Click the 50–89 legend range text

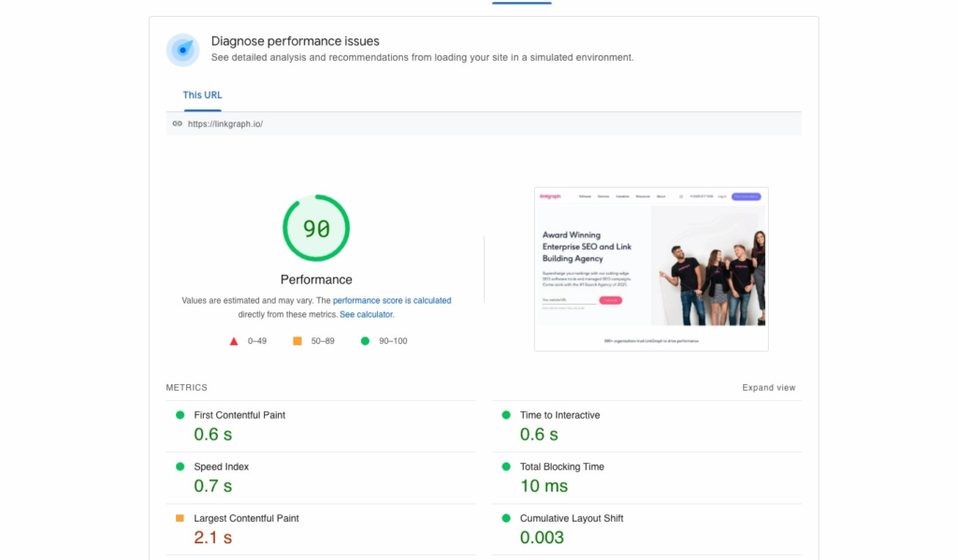[x=323, y=341]
